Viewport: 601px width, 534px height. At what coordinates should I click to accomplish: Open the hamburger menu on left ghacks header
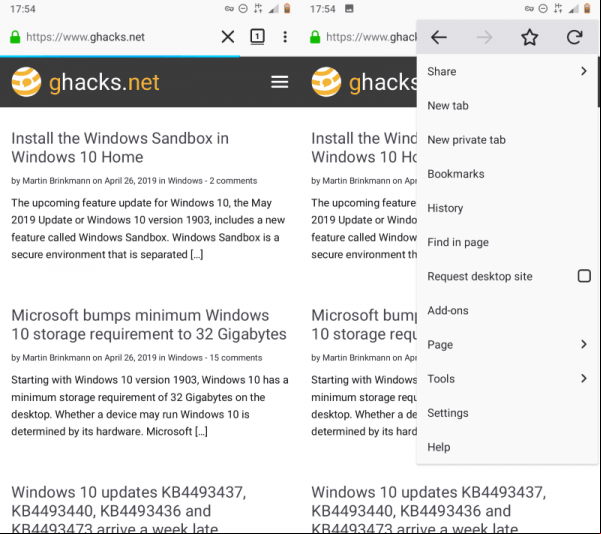[279, 82]
